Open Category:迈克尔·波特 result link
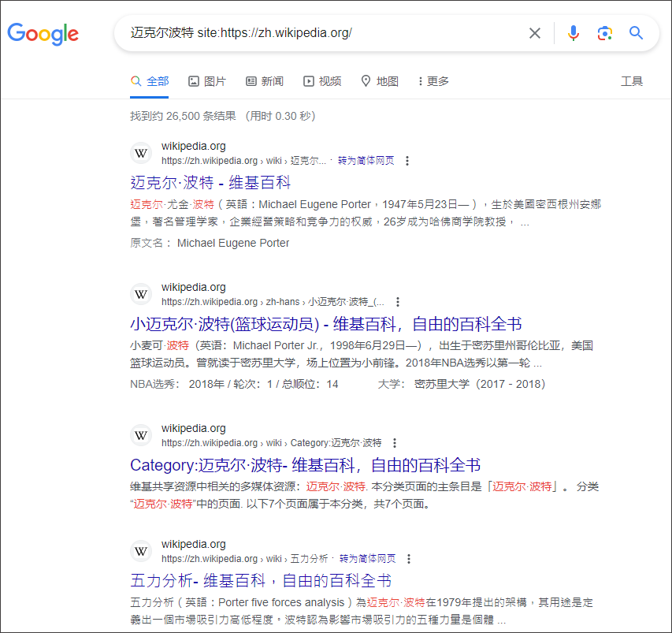This screenshot has height=633, width=672. click(x=305, y=465)
